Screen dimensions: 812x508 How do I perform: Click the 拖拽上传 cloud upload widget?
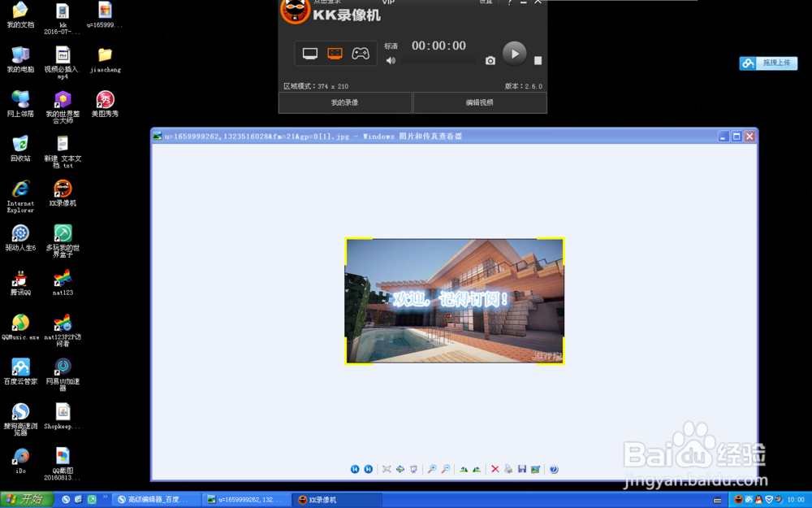tap(768, 63)
